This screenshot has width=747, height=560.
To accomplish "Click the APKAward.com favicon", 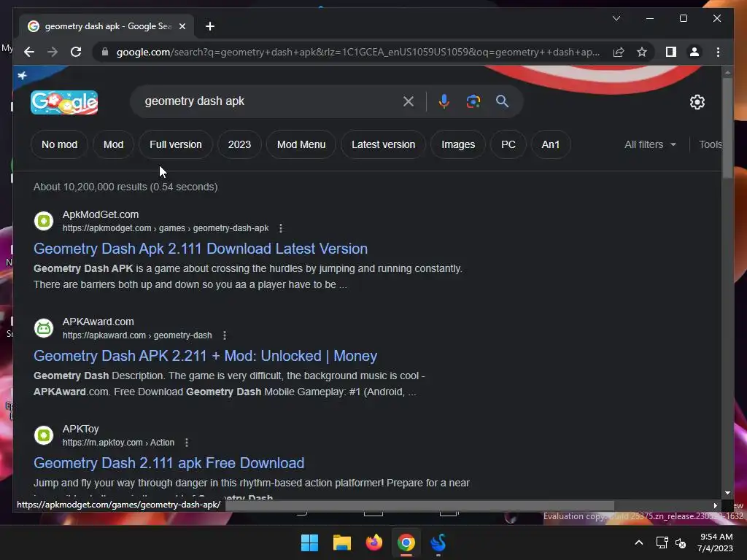I will (x=44, y=328).
